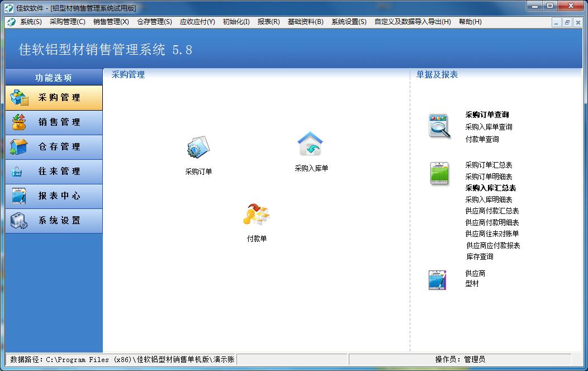
Task: Open the 采购入库单 house icon
Action: click(x=310, y=144)
